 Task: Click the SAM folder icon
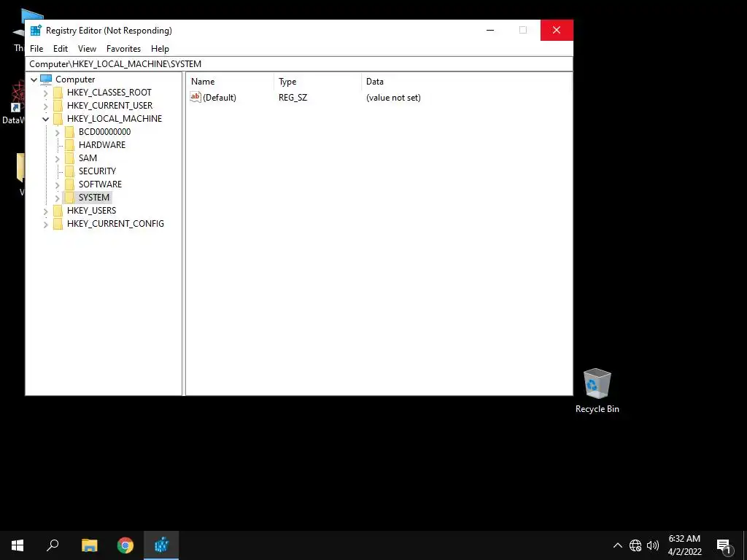click(x=69, y=158)
